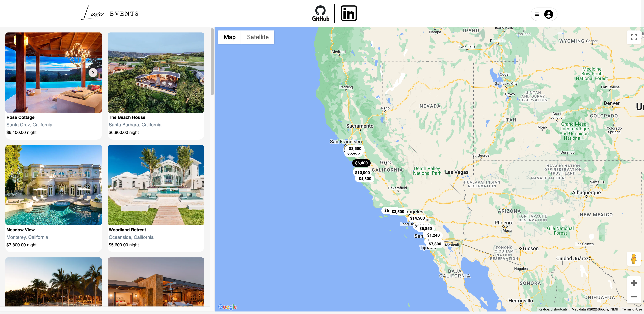Zoom in the map with plus
644x314 pixels.
[633, 283]
